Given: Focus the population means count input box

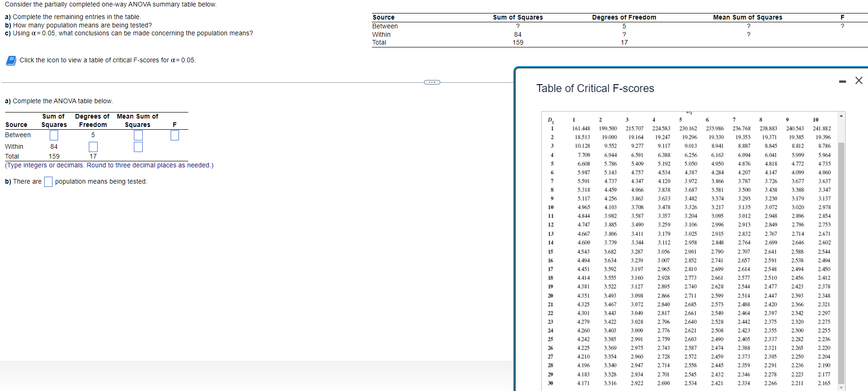Looking at the screenshot, I should (x=48, y=182).
